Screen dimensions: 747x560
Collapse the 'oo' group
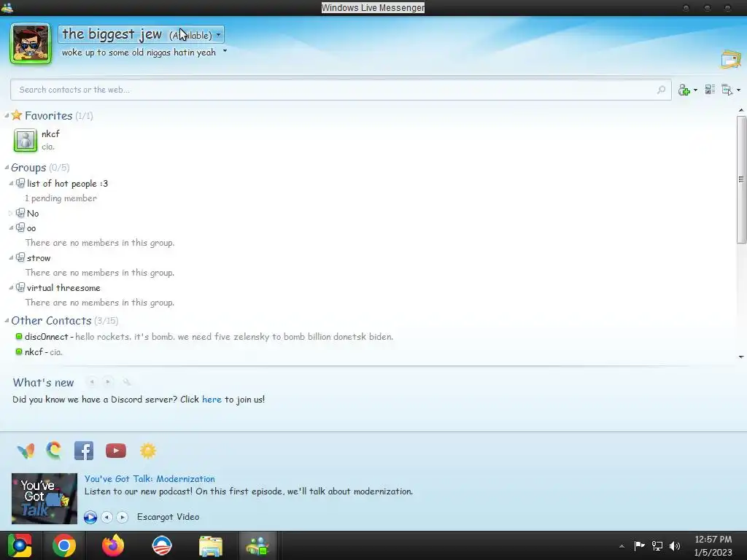(11, 228)
